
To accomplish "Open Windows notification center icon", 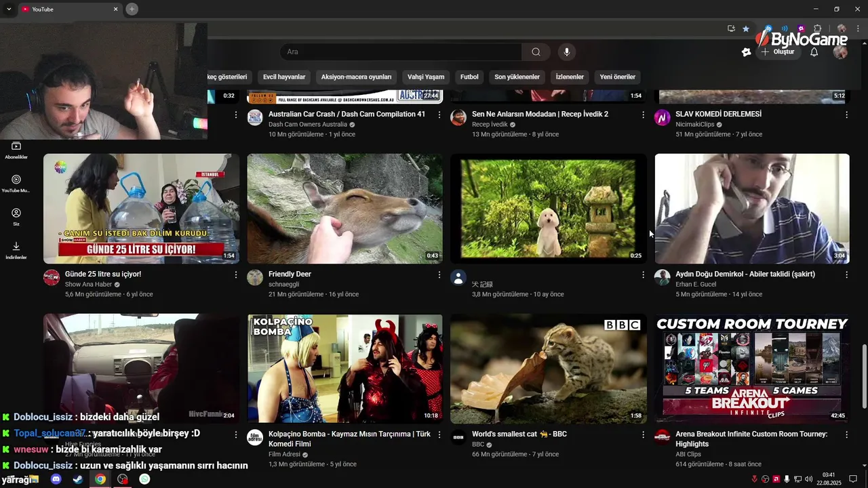I will coord(853,479).
